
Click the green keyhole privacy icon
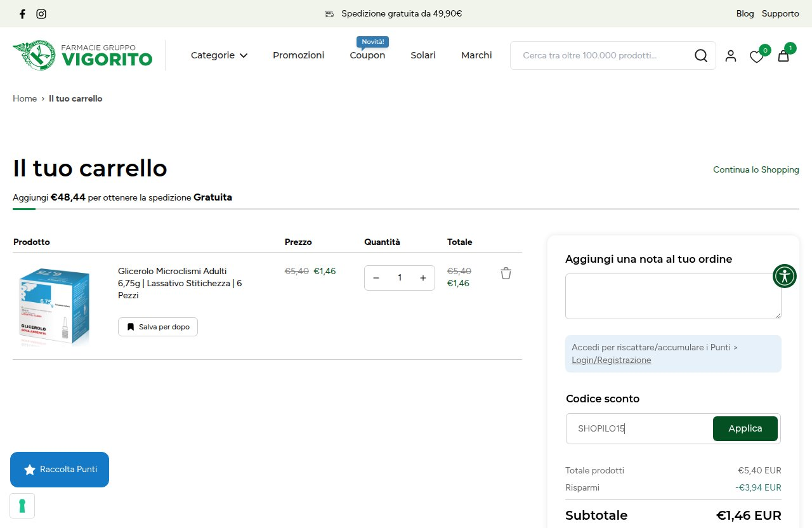click(x=22, y=506)
